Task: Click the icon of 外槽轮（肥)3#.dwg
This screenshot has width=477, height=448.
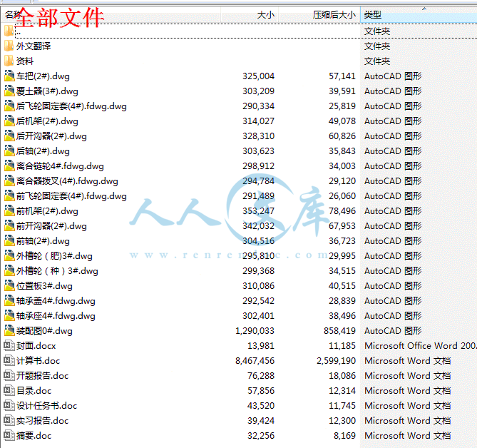Action: [9, 256]
